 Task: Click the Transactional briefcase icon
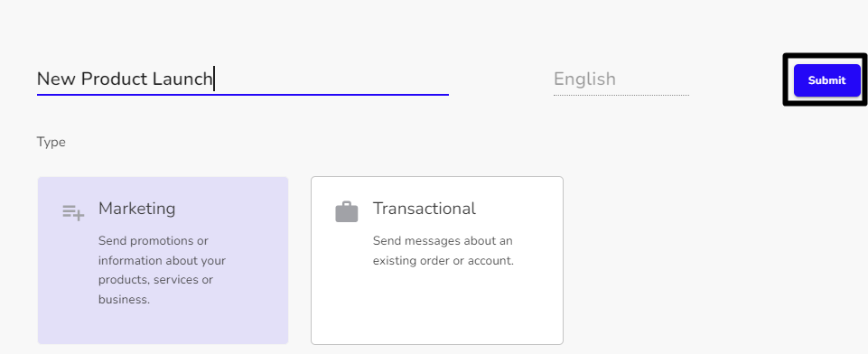click(347, 212)
